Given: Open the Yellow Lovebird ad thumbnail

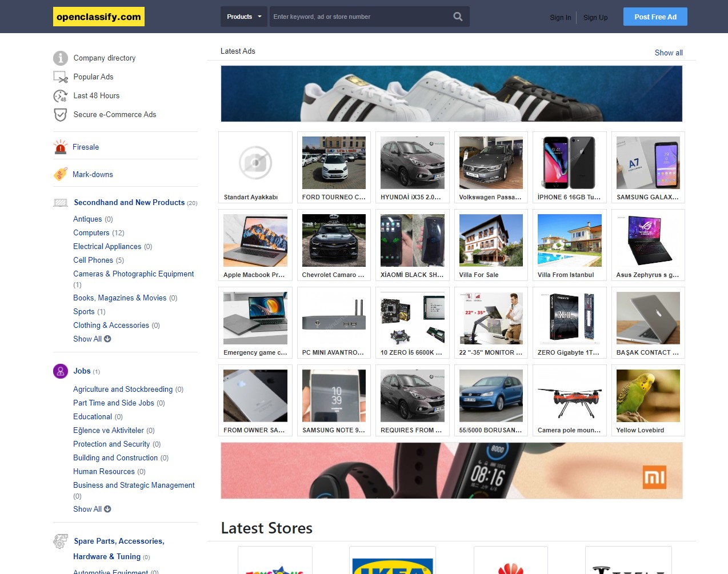Looking at the screenshot, I should (x=648, y=396).
